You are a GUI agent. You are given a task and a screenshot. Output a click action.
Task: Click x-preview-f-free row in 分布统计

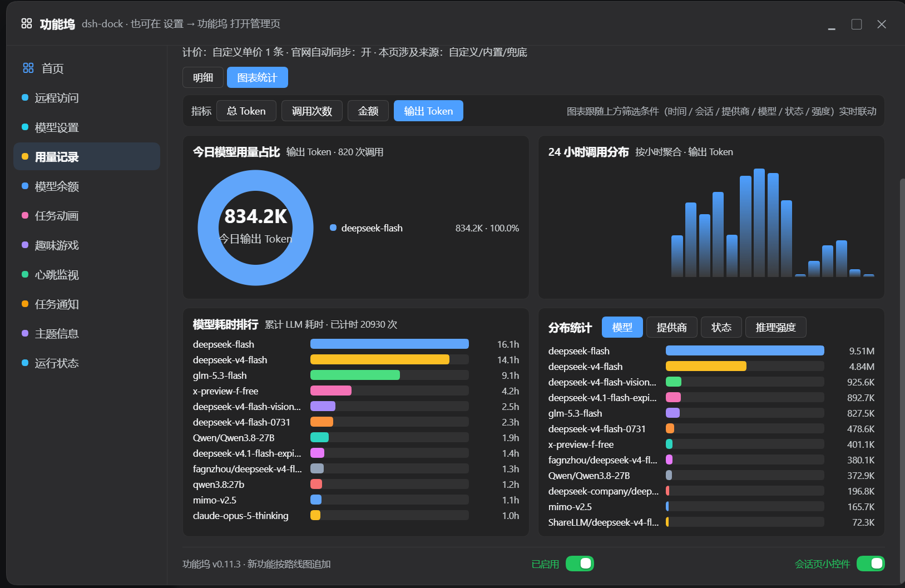tap(711, 444)
